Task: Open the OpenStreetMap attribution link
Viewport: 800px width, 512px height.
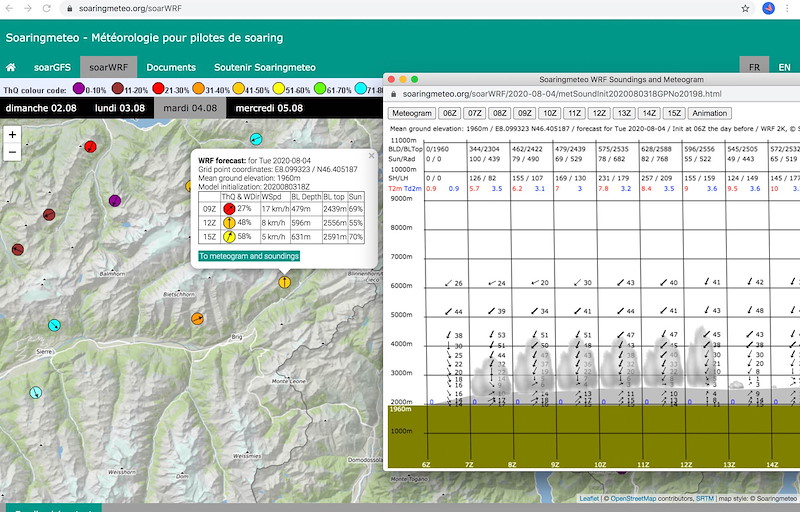Action: [x=633, y=498]
